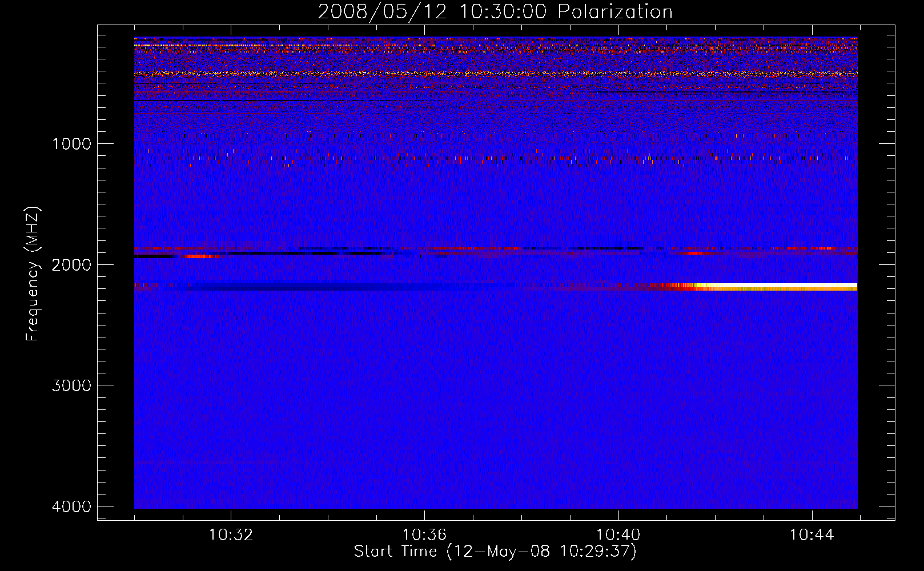Click the 10:40 time tick label
Viewport: 924px width, 571px height.
point(618,535)
